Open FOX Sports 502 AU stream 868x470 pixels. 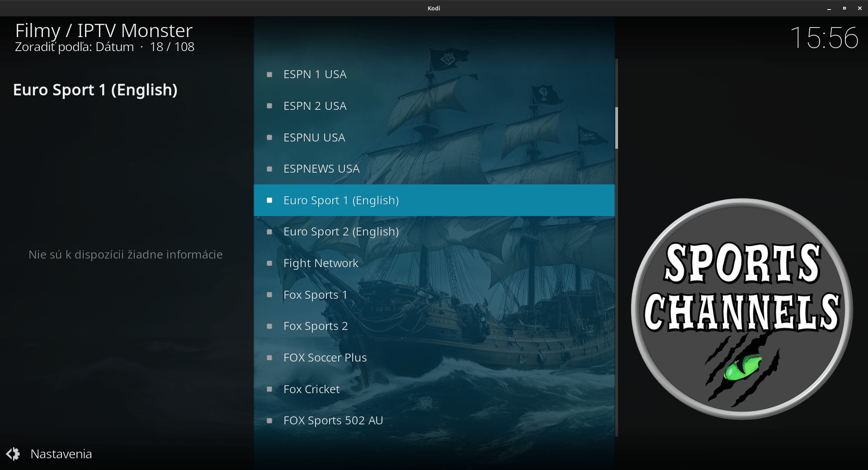coord(333,421)
